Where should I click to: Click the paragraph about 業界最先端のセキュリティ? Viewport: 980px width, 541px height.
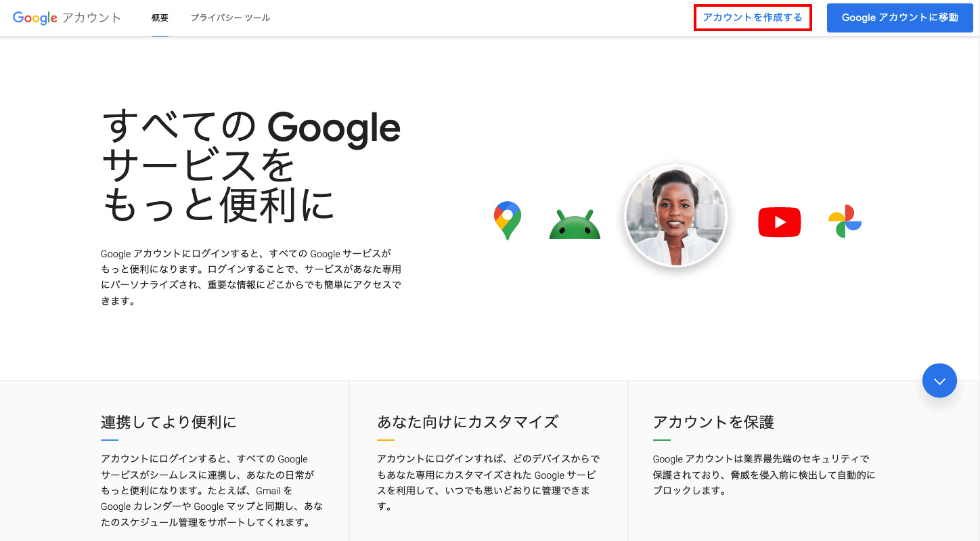(x=764, y=475)
